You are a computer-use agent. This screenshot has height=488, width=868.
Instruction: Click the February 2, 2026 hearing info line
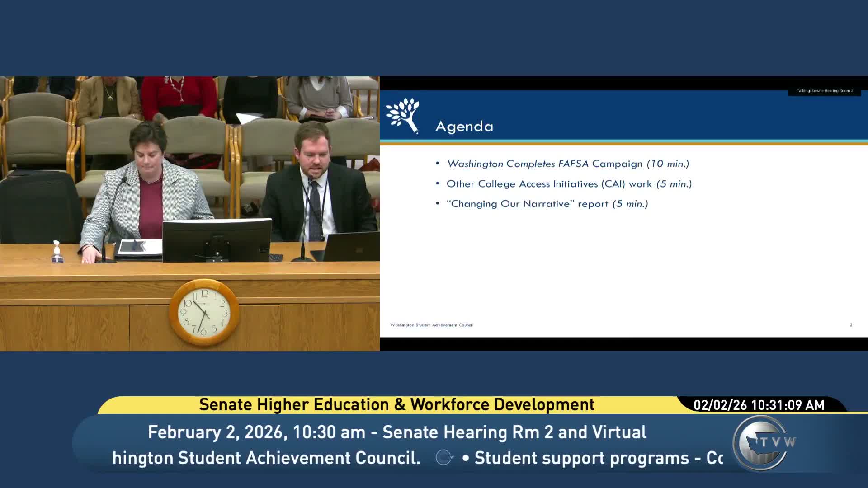coord(396,432)
